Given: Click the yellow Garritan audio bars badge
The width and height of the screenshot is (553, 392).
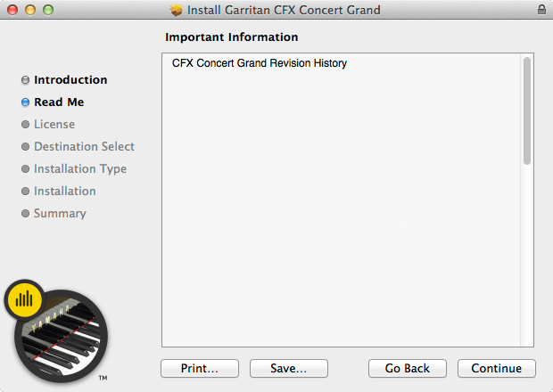Looking at the screenshot, I should click(24, 299).
